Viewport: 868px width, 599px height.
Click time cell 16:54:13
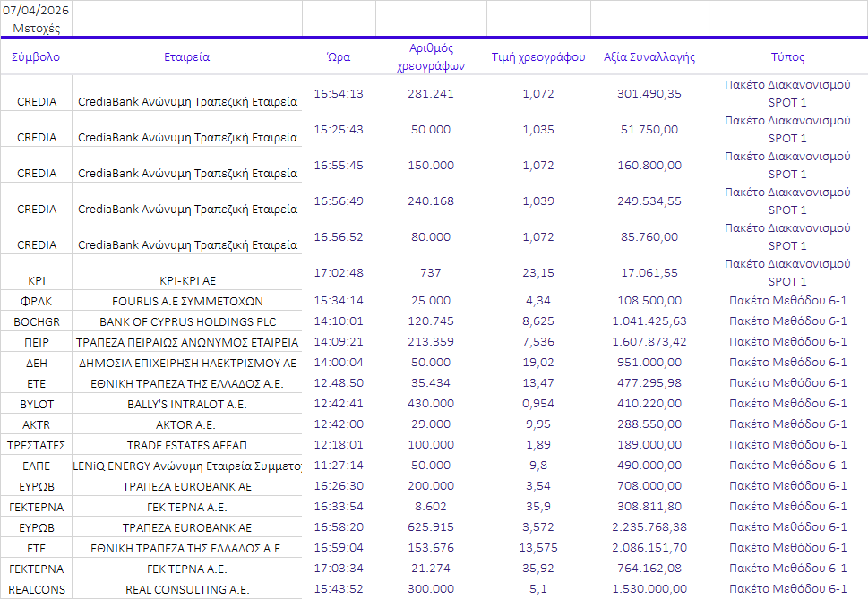(x=339, y=93)
